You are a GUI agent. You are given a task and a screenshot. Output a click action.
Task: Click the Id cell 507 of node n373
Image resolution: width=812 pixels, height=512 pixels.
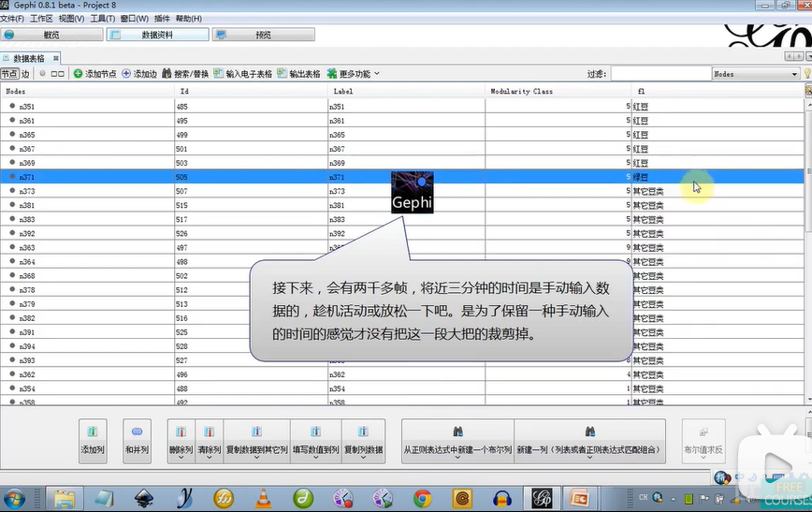251,191
